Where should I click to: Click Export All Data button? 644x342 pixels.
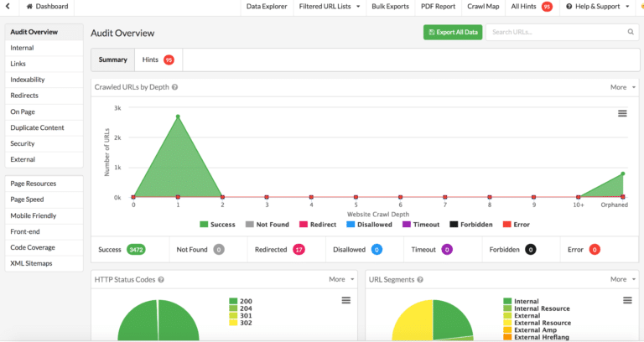pyautogui.click(x=453, y=32)
